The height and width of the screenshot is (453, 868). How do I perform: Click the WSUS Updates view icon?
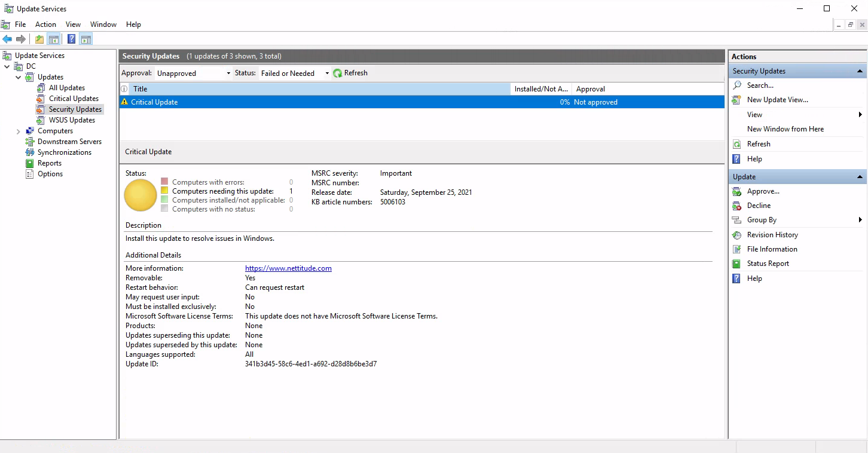[41, 120]
